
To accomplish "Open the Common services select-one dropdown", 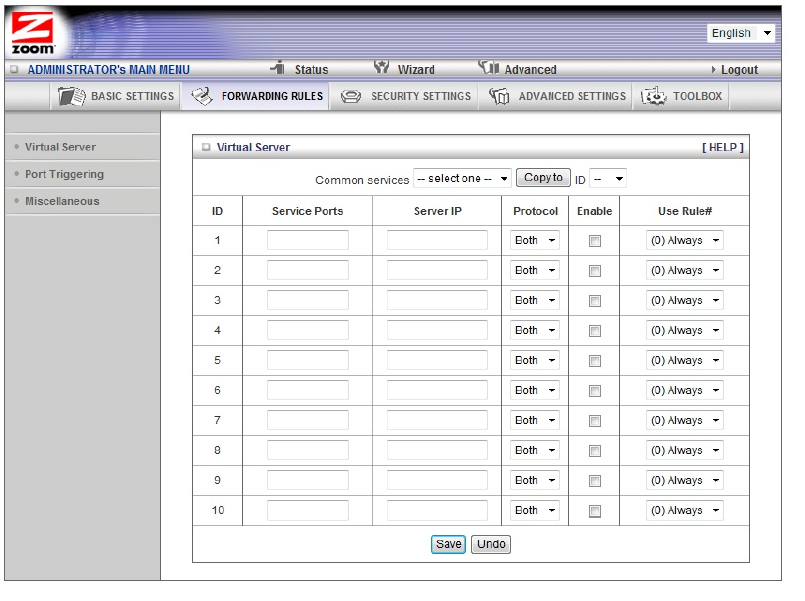I will tap(462, 179).
